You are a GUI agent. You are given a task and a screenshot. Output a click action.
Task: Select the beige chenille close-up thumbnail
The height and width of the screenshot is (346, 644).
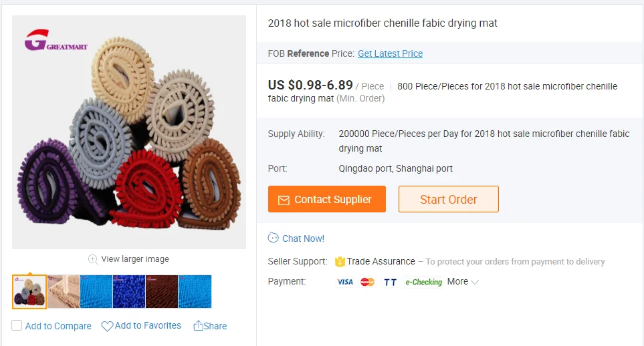64,292
